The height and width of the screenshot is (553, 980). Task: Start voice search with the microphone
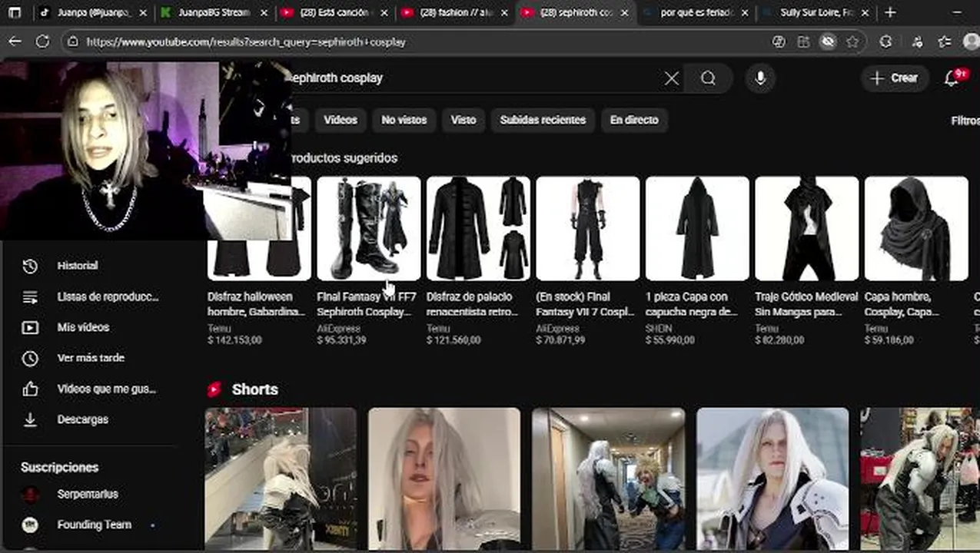[760, 78]
